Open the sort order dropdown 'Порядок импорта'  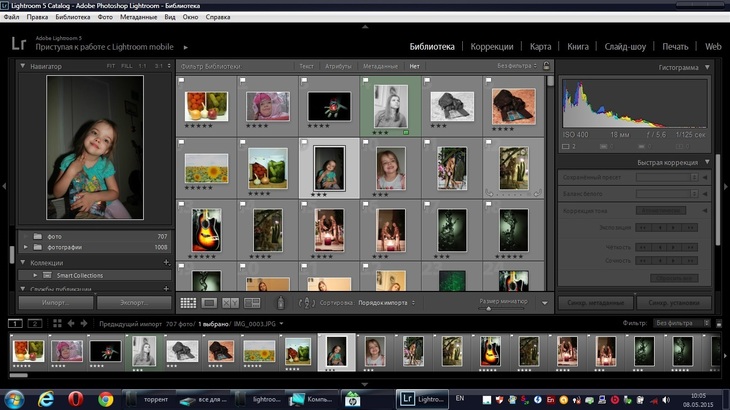pyautogui.click(x=386, y=302)
